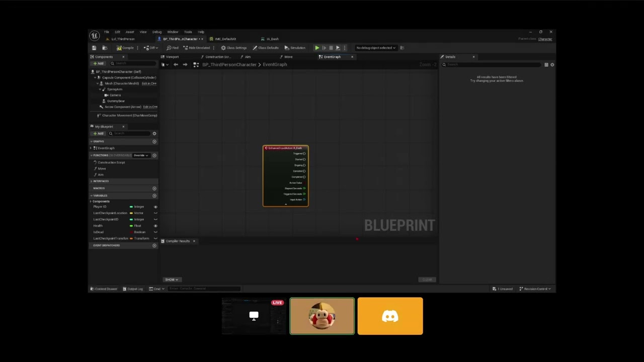Screen dimensions: 644x362
Task: Open Class Settings
Action: 234,48
